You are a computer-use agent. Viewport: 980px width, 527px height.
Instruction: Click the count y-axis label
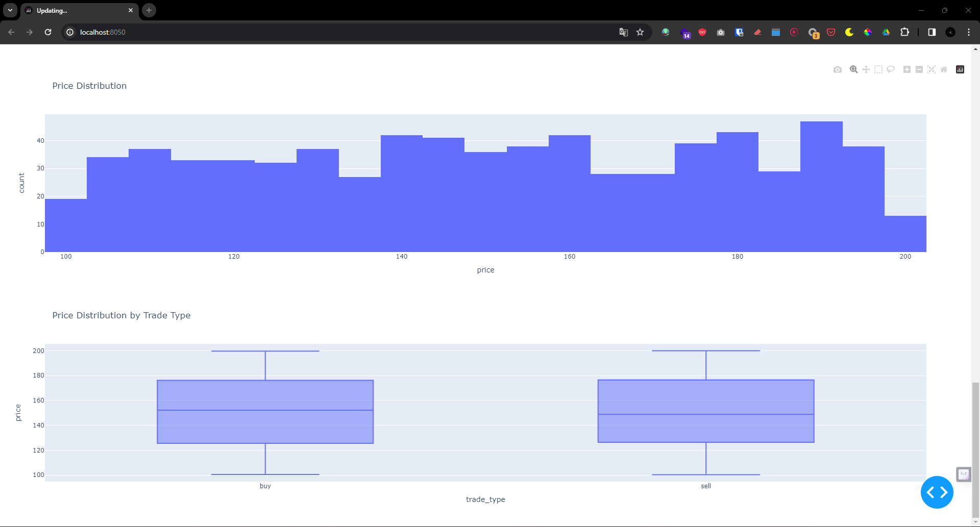pyautogui.click(x=21, y=183)
